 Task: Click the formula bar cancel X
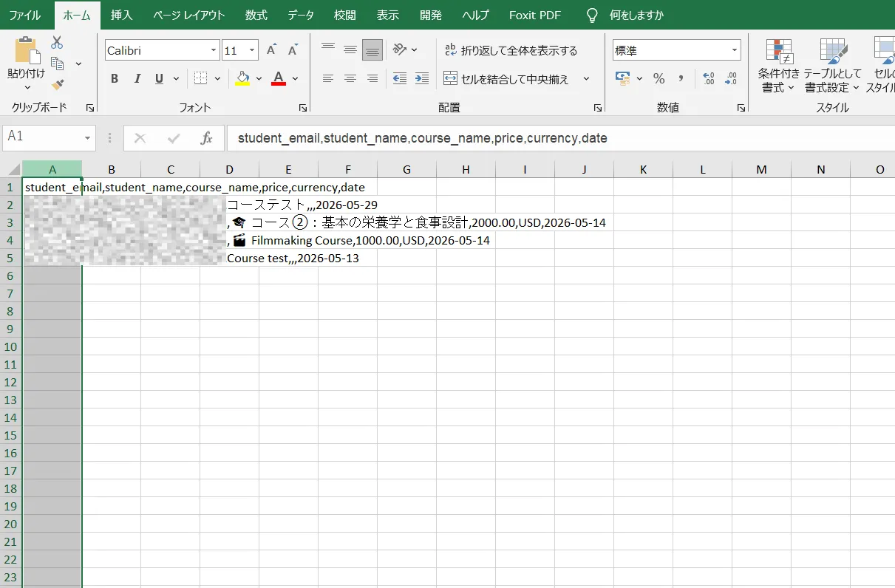[140, 138]
